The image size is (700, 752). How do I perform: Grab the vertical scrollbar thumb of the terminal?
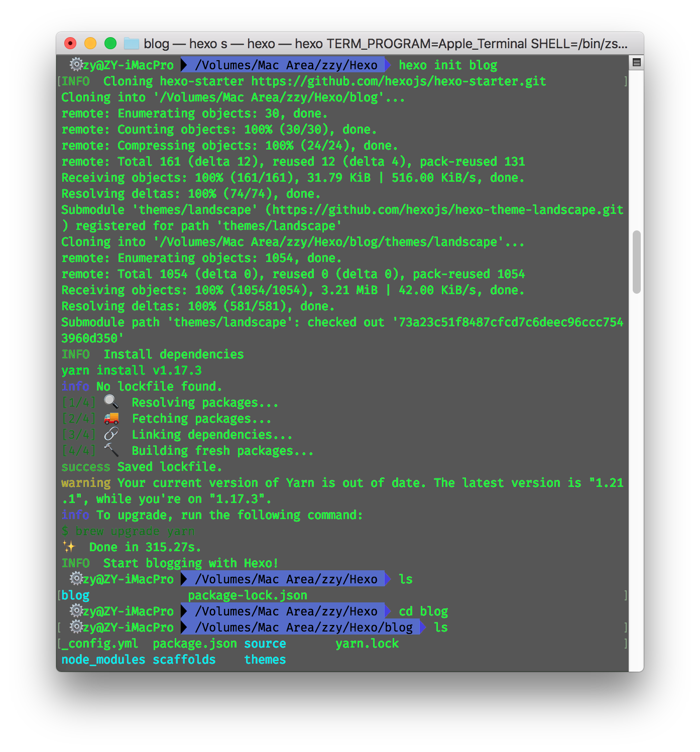tap(636, 262)
